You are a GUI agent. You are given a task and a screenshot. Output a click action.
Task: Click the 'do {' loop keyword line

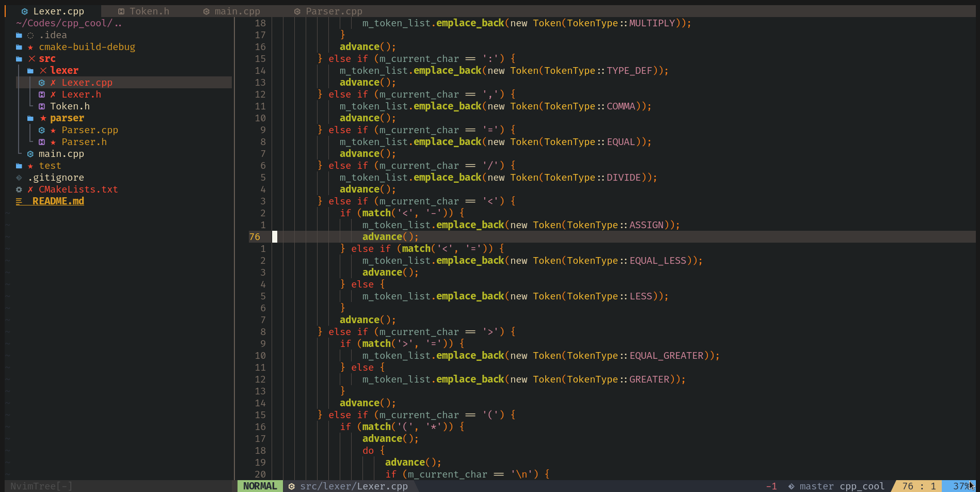374,451
